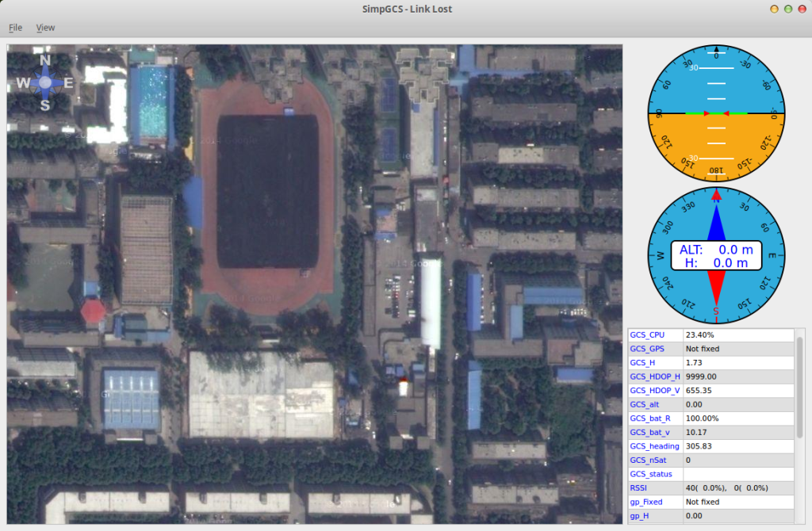The image size is (812, 531).
Task: Click the empty GCS_status value cell
Action: [737, 474]
